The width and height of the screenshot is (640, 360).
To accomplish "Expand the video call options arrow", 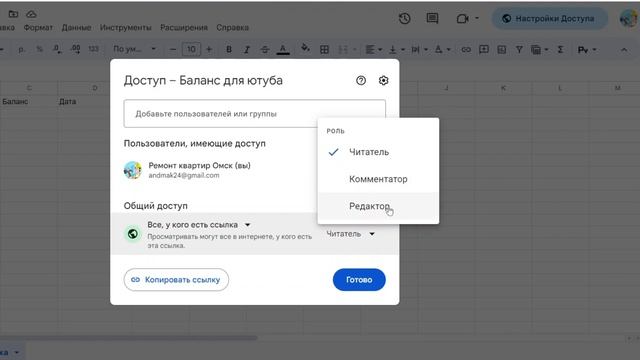I will click(x=477, y=18).
